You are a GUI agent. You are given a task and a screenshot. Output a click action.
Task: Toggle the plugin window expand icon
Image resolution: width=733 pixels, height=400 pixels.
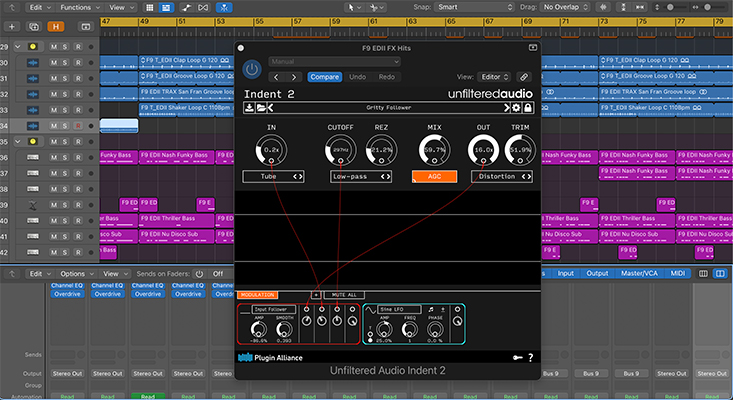pos(532,48)
